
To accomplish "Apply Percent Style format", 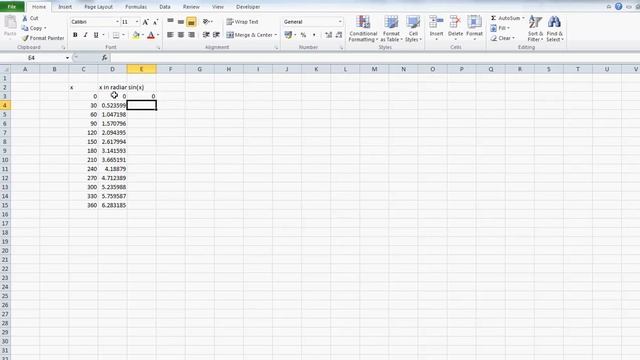I will pos(303,35).
